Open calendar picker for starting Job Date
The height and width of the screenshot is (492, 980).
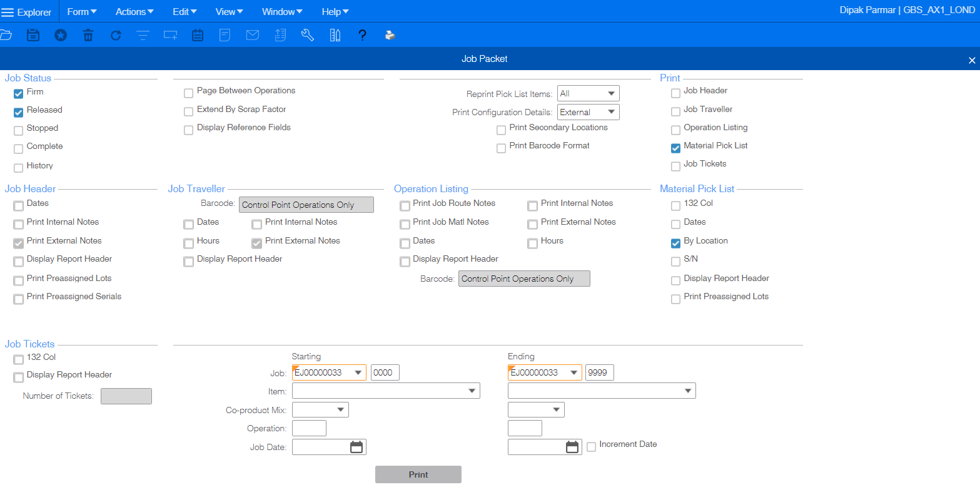pyautogui.click(x=356, y=447)
